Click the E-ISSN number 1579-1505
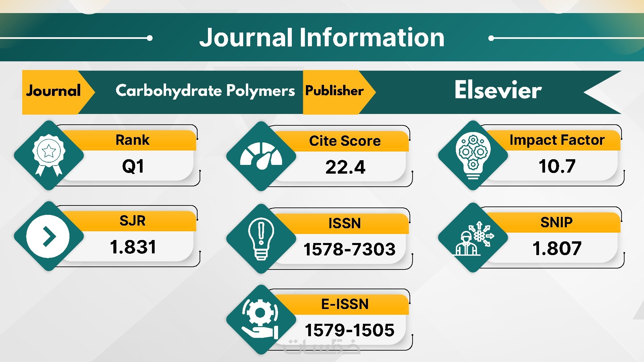The width and height of the screenshot is (644, 362). 349,330
